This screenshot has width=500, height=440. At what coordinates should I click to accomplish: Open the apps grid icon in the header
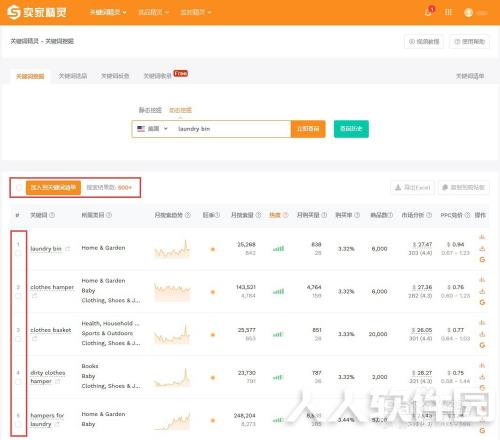coord(449,12)
